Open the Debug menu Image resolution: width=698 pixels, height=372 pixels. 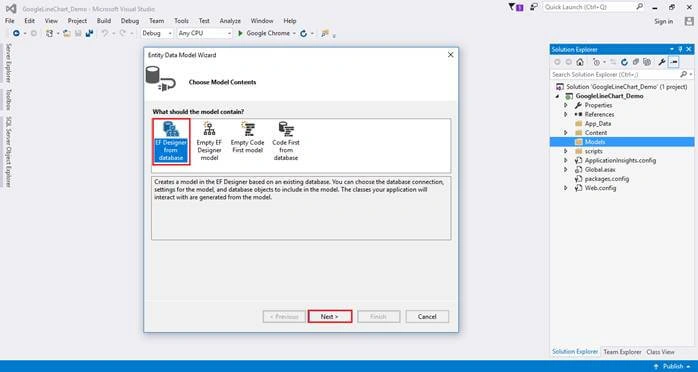(130, 21)
